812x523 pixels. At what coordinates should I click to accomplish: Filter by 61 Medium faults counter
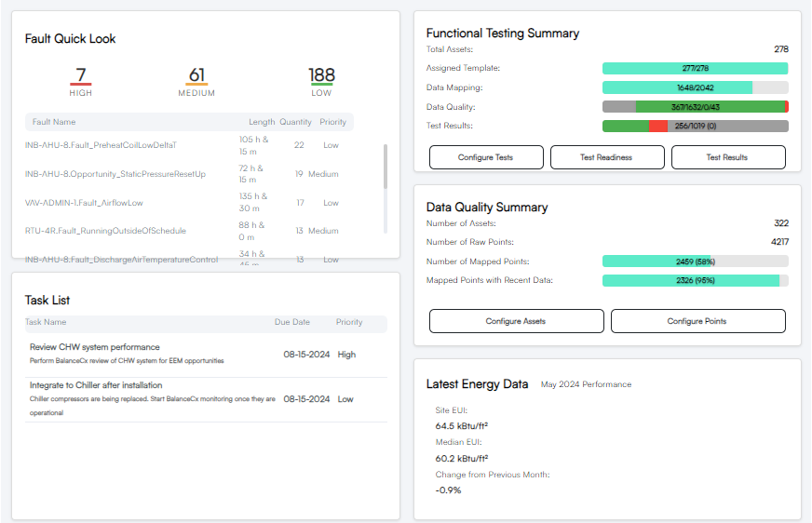[196, 80]
